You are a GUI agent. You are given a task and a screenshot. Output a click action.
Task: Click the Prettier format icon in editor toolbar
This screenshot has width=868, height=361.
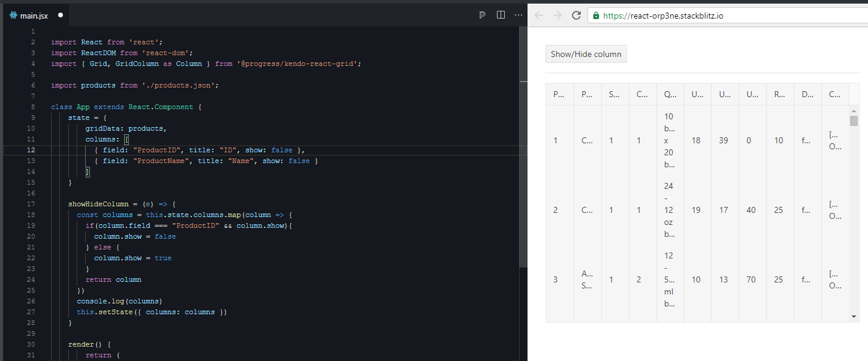(x=483, y=15)
